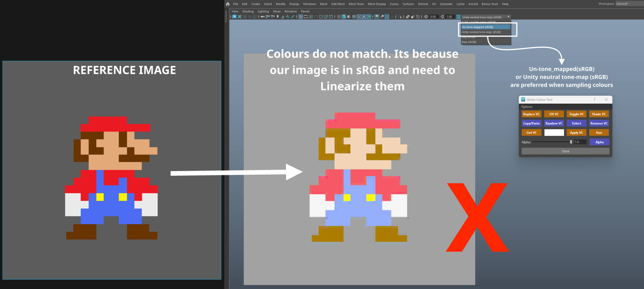
Task: Toggle the viewport Grid display
Action: (301, 17)
